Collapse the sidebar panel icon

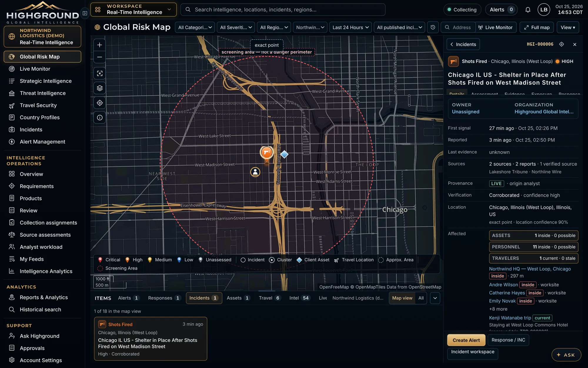click(x=85, y=13)
